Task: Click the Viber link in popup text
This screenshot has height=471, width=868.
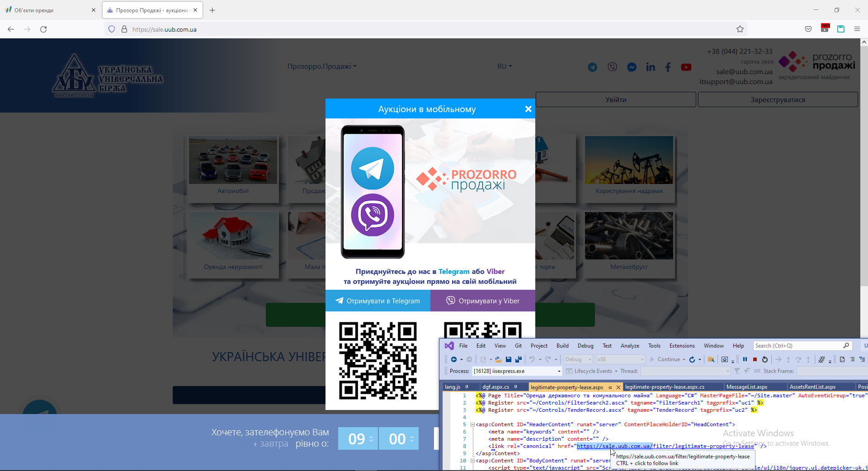Action: coord(495,272)
